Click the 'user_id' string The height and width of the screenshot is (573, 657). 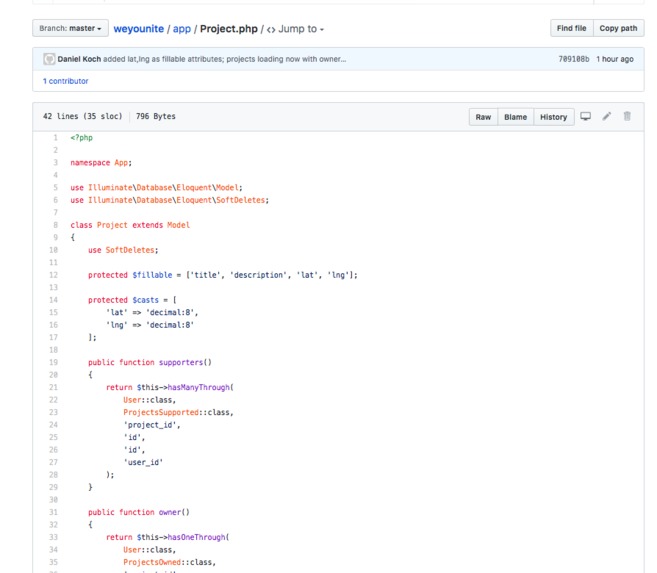143,462
